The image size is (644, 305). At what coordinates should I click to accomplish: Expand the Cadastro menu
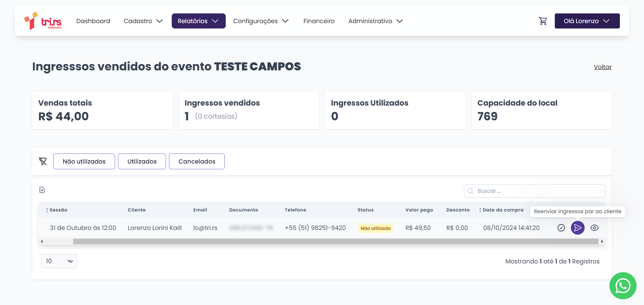(x=143, y=21)
